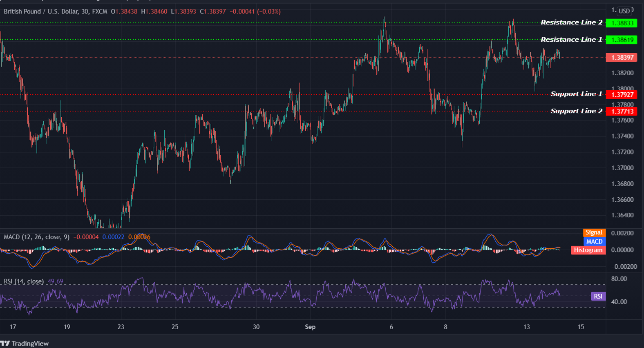Select the Support Line 1 text label
This screenshot has height=348, width=644.
[x=576, y=94]
